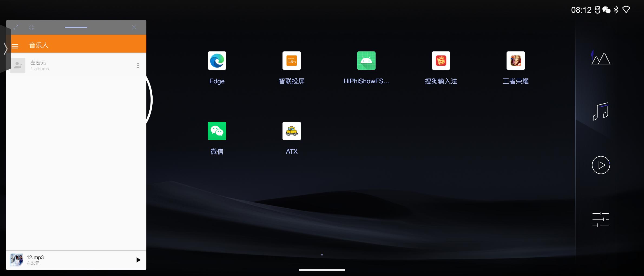The width and height of the screenshot is (644, 276).
Task: Close the floating music window
Action: 134,27
